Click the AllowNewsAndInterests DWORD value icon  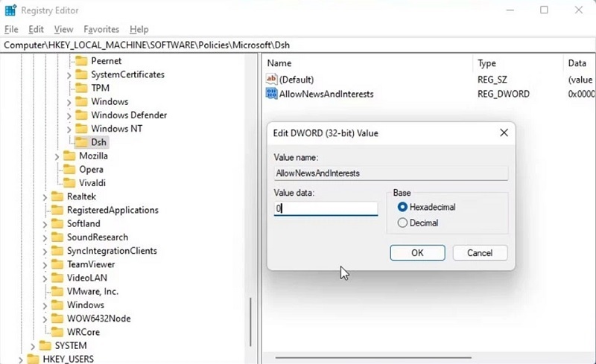pos(271,95)
